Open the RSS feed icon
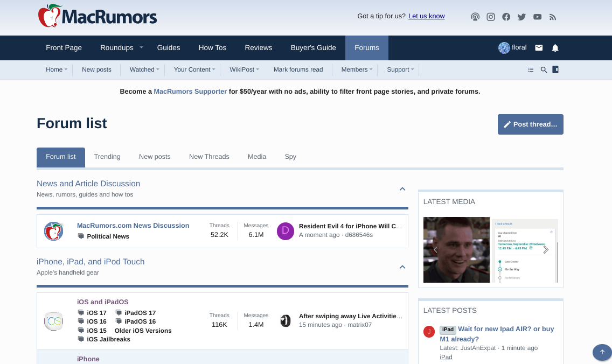Screen dimensions: 612x364 (x=553, y=17)
